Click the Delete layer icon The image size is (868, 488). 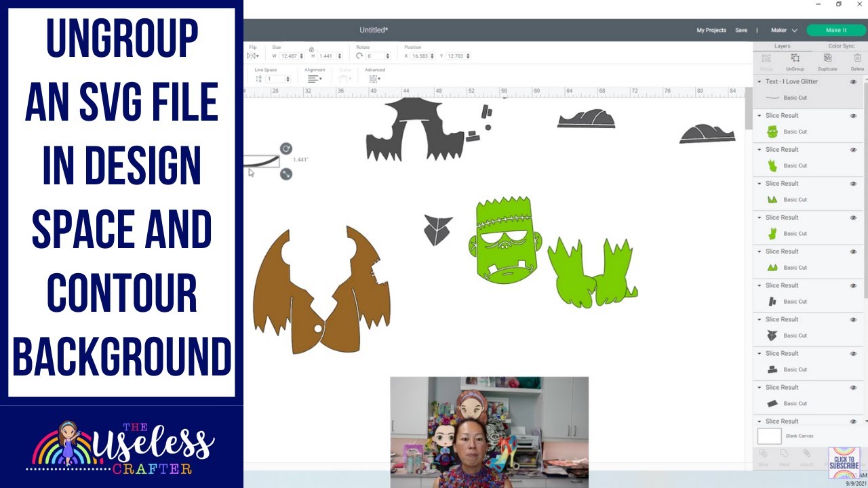click(x=857, y=58)
